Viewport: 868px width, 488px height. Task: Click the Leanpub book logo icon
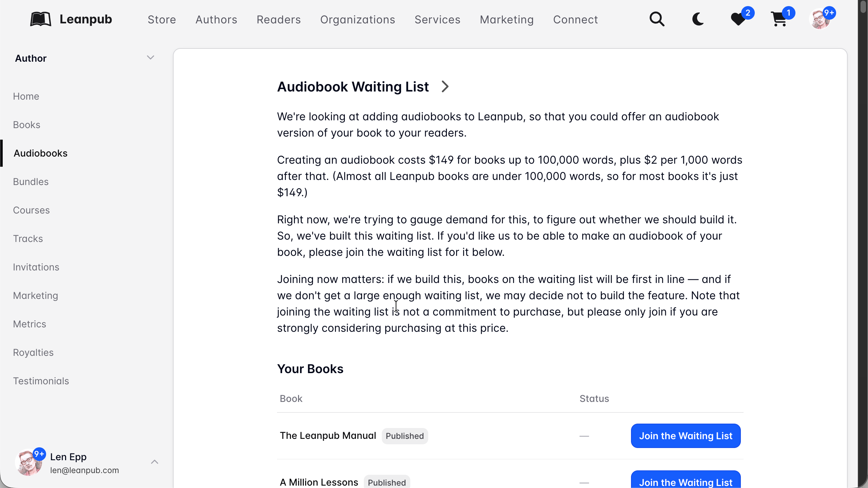[41, 19]
